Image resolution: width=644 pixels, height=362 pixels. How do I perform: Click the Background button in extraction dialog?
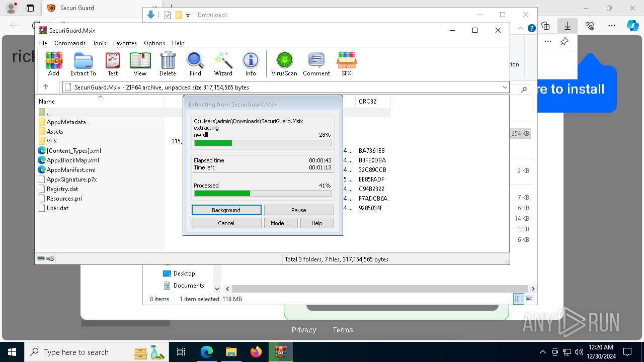tap(226, 210)
